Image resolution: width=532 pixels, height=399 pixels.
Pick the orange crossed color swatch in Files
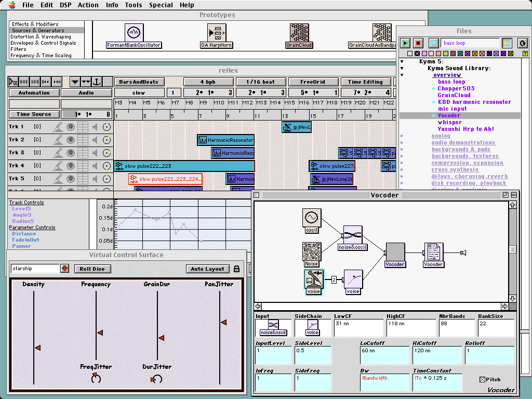pos(475,54)
